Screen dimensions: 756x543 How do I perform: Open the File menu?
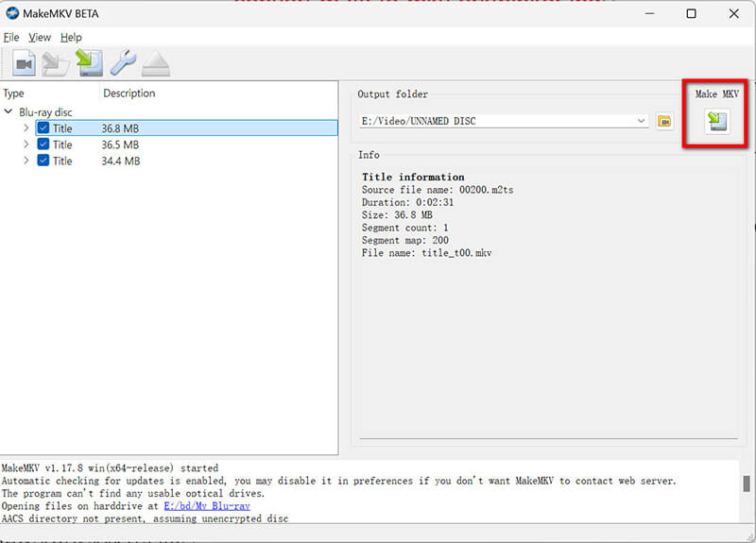tap(11, 38)
